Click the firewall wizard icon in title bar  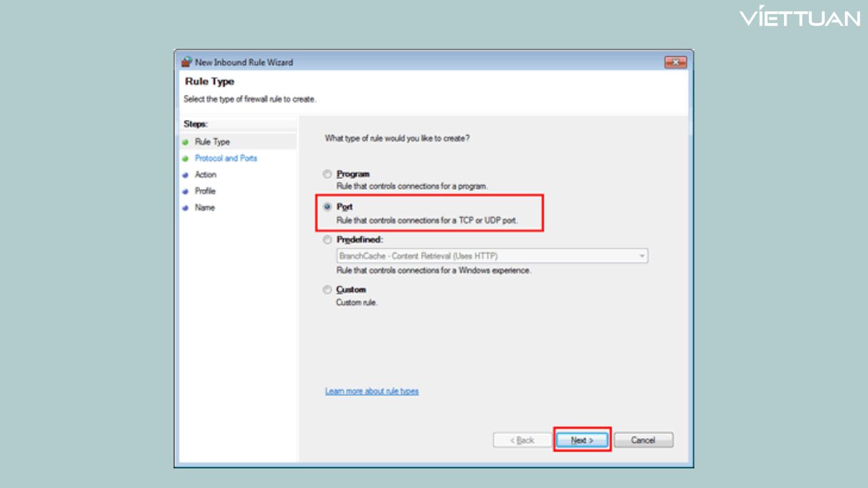click(186, 62)
